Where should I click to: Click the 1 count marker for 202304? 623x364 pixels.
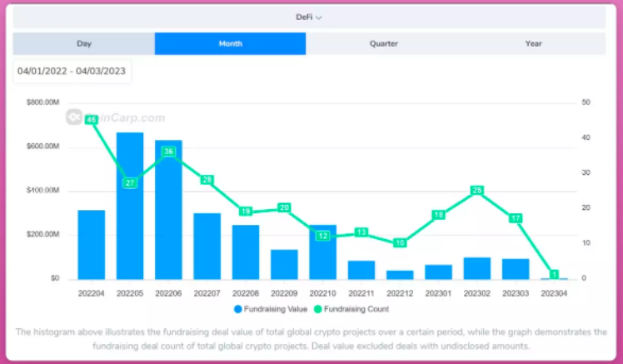(554, 274)
